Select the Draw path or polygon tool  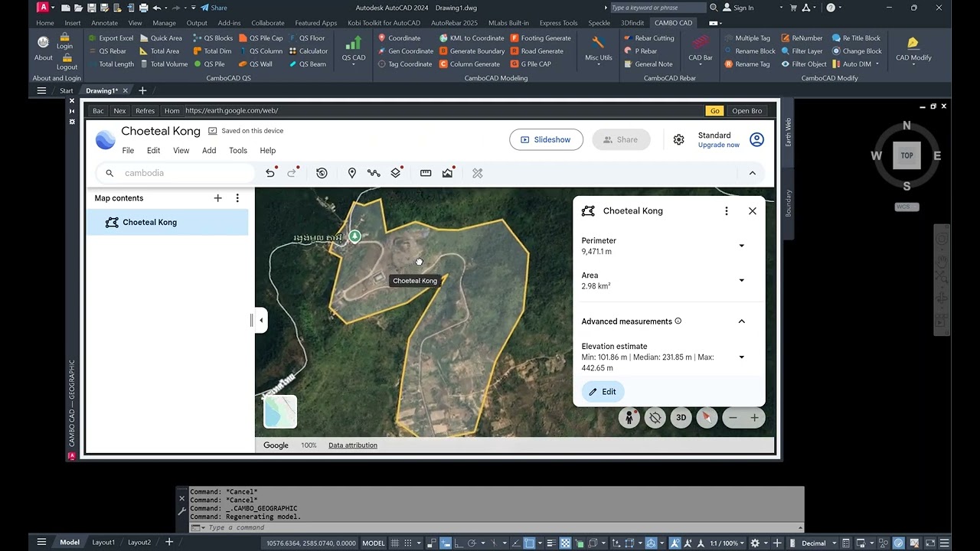(x=374, y=173)
